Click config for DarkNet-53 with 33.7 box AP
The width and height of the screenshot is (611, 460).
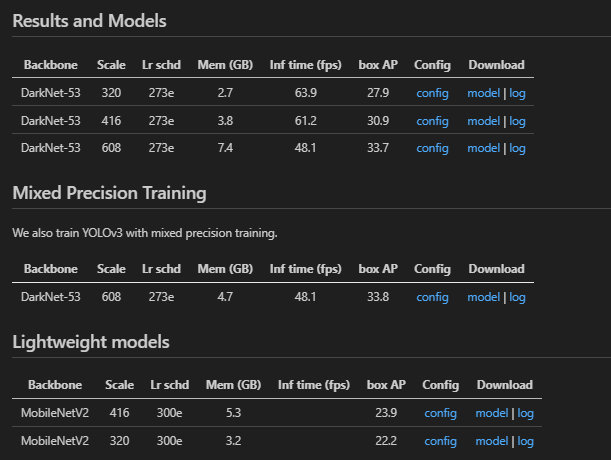[432, 148]
